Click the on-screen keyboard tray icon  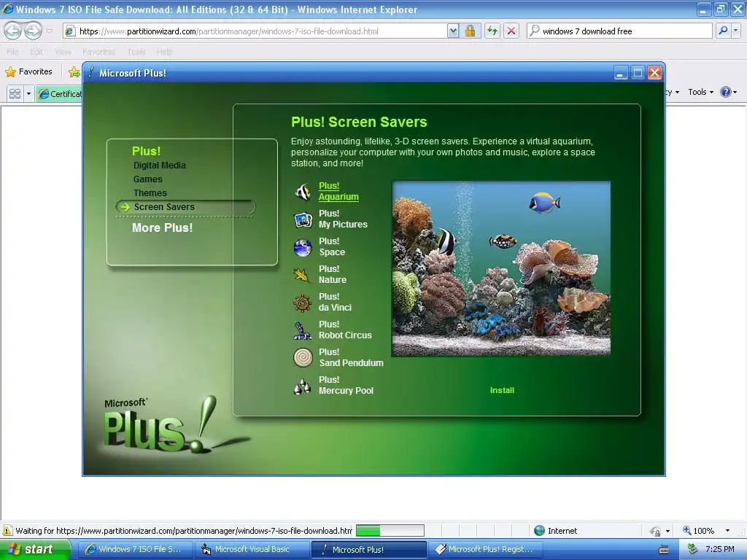[x=663, y=550]
